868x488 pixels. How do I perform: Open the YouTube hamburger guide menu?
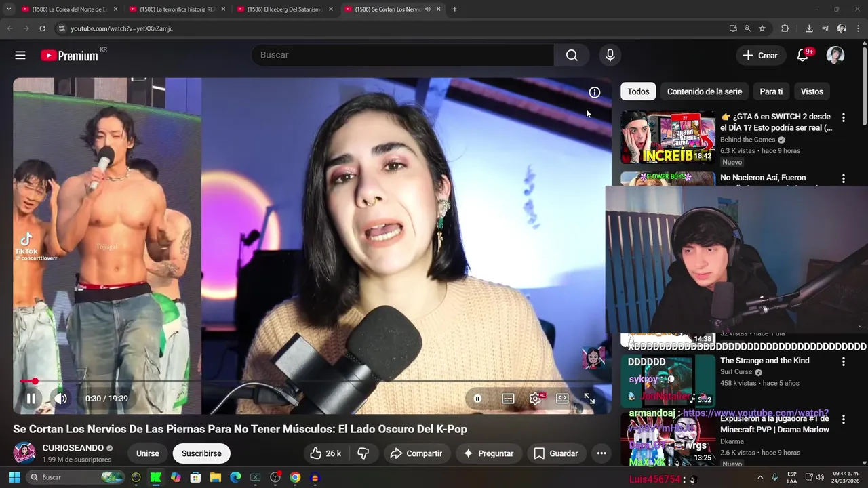point(20,56)
